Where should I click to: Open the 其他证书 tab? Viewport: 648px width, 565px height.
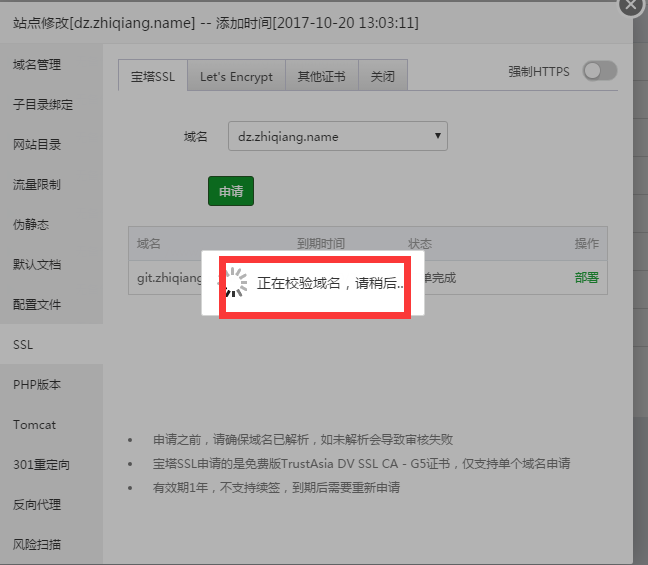[322, 76]
